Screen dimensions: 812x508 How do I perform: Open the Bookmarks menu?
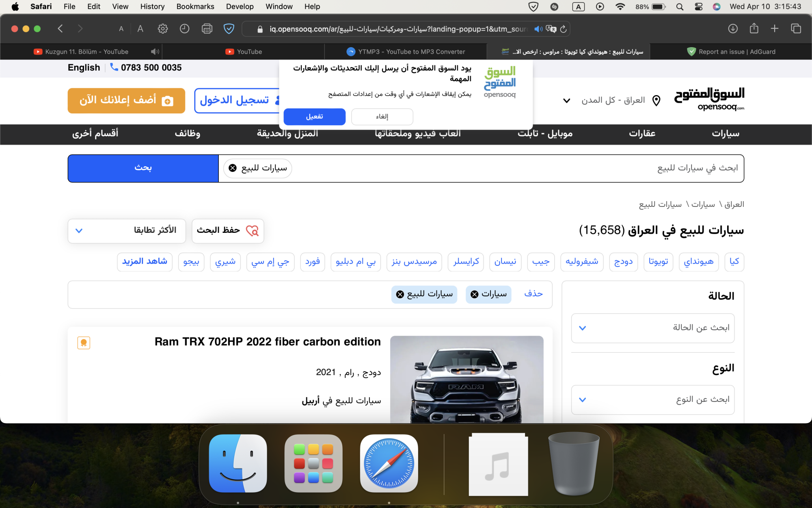click(195, 7)
